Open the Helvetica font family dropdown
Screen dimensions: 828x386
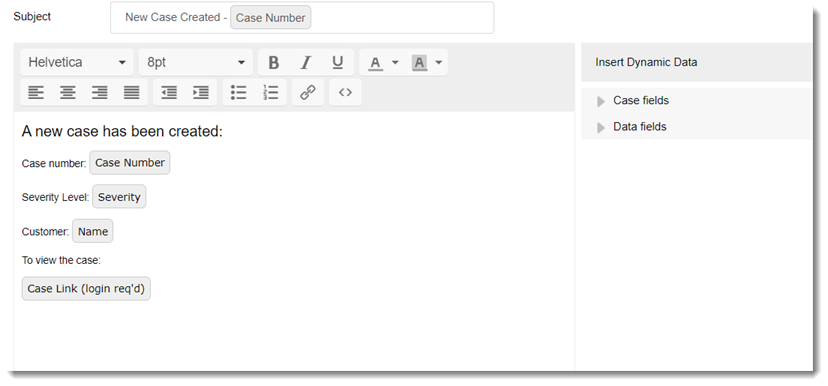(x=77, y=62)
